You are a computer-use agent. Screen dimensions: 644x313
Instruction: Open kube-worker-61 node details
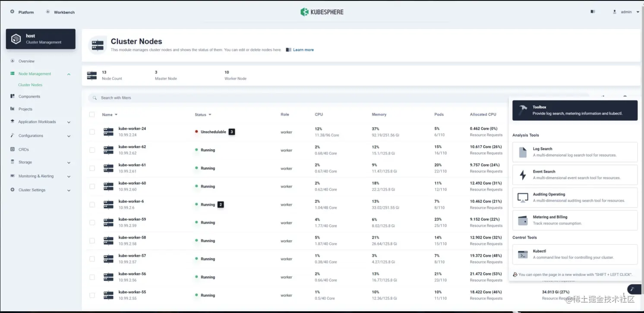point(132,165)
